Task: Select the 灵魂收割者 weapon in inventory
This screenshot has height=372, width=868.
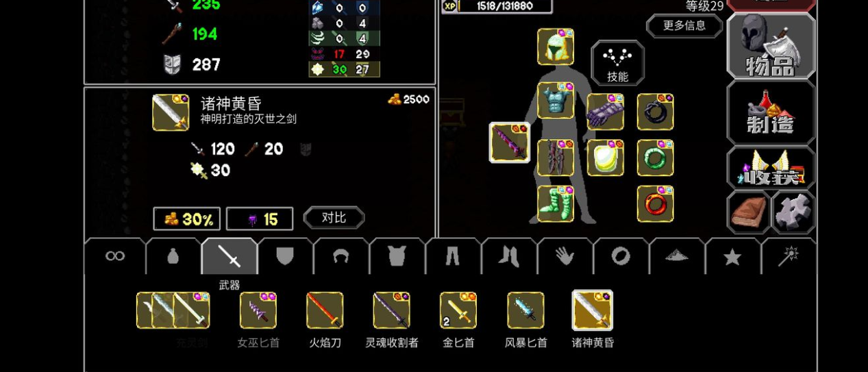Action: (392, 310)
